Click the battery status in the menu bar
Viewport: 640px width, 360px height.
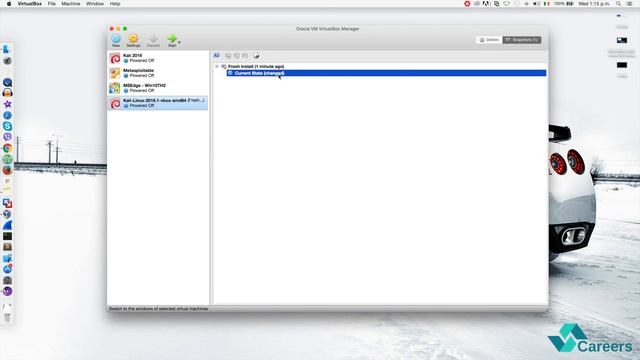click(x=564, y=4)
